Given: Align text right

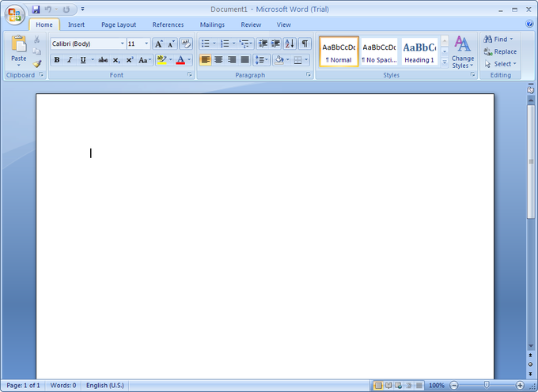Looking at the screenshot, I should 232,60.
